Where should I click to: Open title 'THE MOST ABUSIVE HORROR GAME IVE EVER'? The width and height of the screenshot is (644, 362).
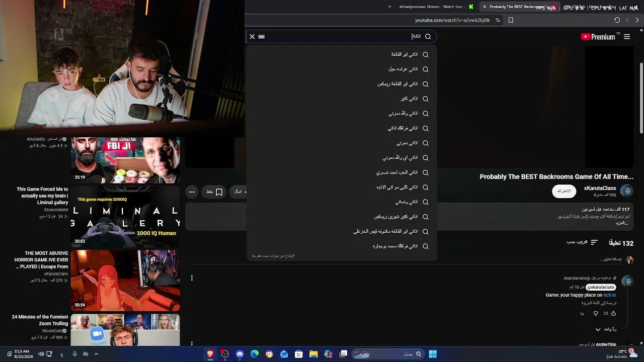pyautogui.click(x=41, y=260)
